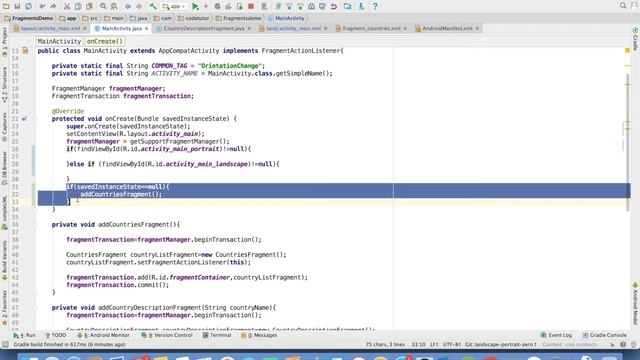Navigate back using the blue left arrow

[x=128, y=6]
